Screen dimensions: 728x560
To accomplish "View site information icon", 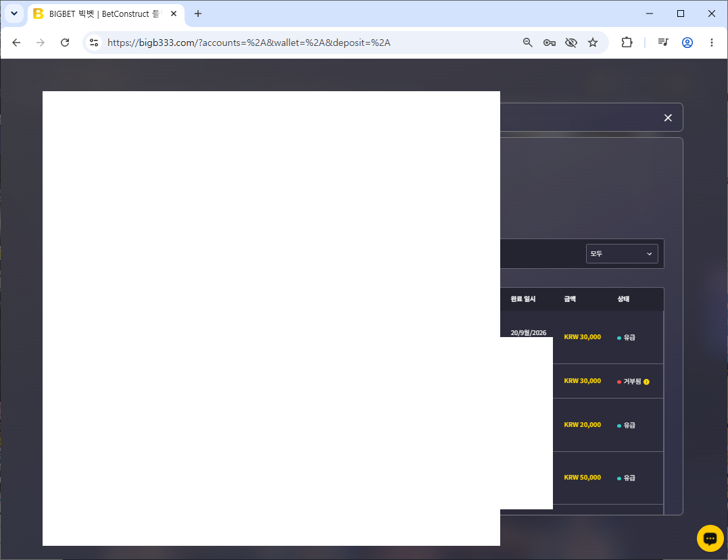I will tap(94, 43).
